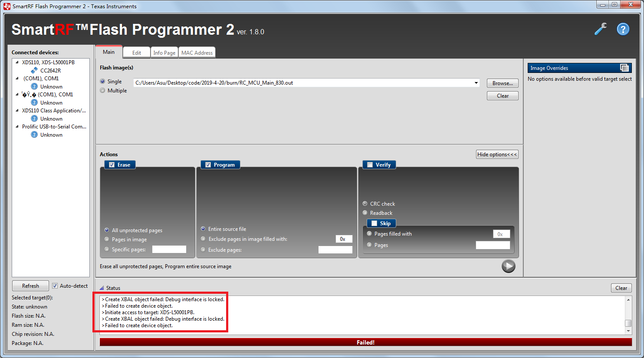Select the Prolific USB-to-Serial Com... tree item

coord(54,126)
